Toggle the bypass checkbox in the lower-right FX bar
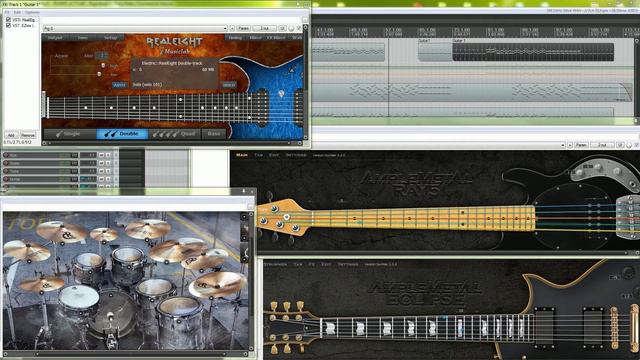640x360 pixels. click(x=636, y=145)
